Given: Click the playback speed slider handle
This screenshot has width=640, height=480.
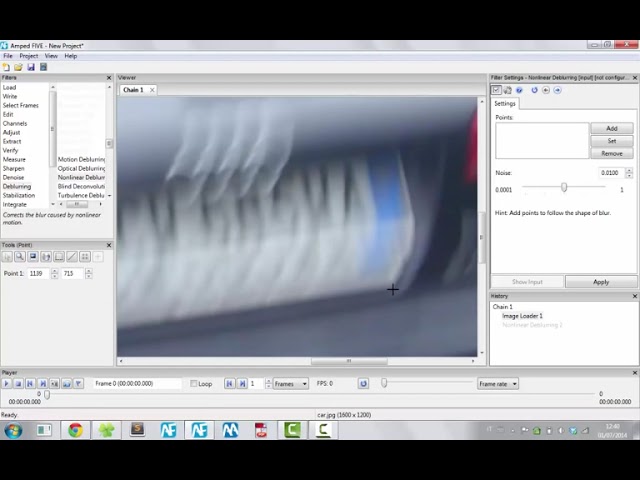Looking at the screenshot, I should click(x=384, y=382).
